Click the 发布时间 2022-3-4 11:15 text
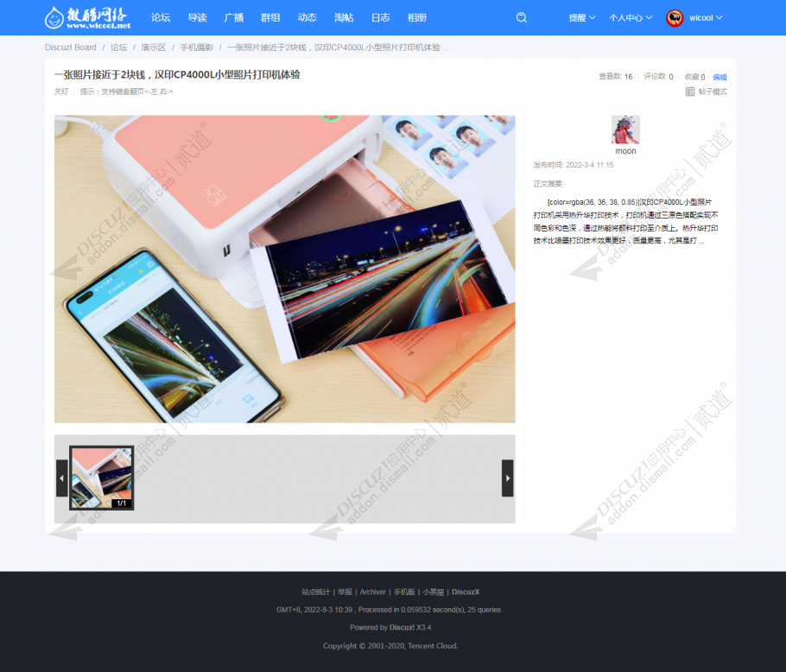Screen dimensions: 786x672 [573, 165]
